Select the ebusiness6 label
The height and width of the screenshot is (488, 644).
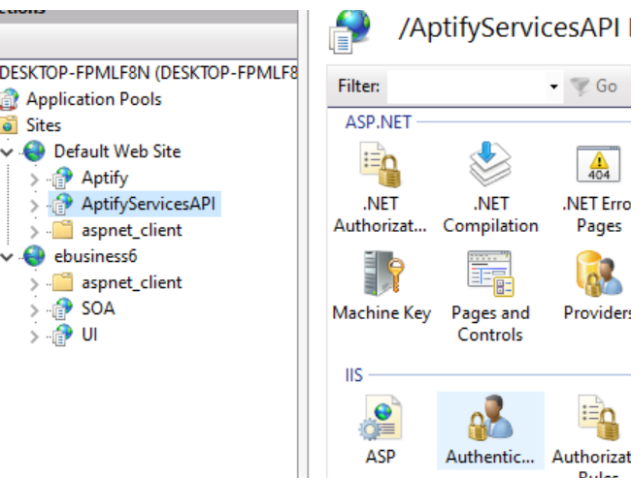95,256
